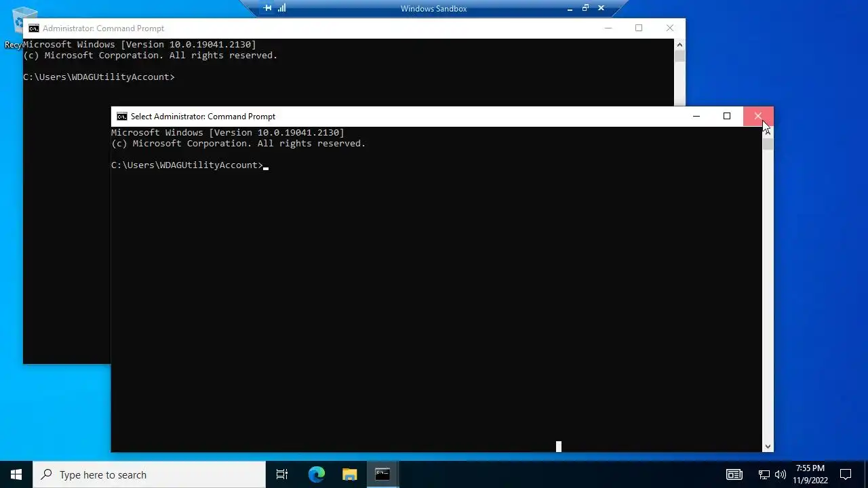Maximize the front Command Prompt window

click(x=727, y=117)
